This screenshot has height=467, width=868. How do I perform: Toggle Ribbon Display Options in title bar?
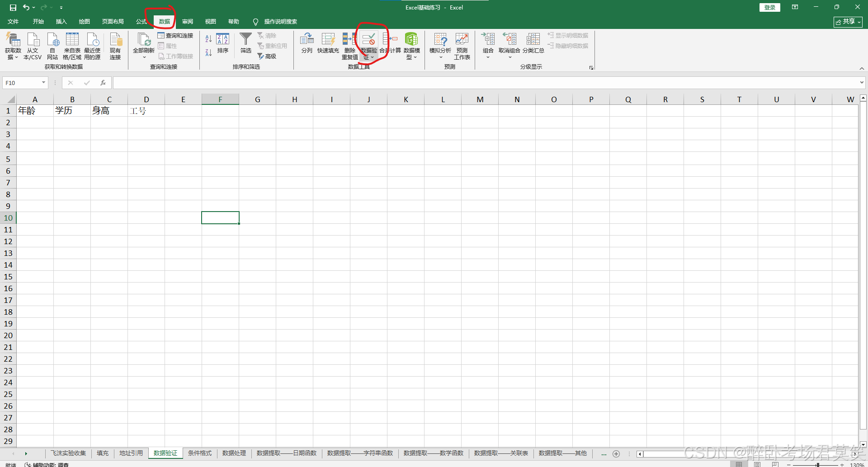point(795,7)
